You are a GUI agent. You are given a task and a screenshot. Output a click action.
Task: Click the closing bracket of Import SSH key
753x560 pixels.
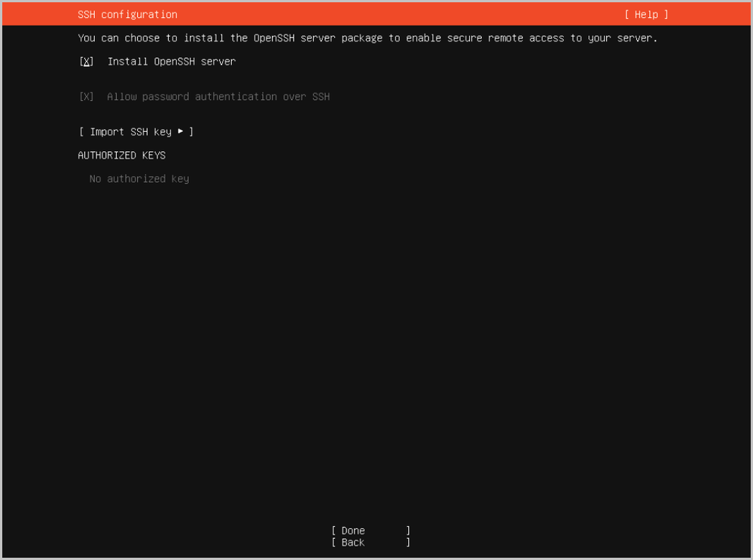191,132
